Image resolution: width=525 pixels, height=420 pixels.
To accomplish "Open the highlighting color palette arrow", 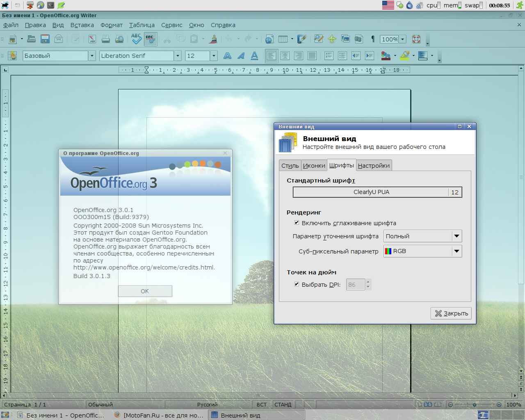I will pyautogui.click(x=413, y=56).
